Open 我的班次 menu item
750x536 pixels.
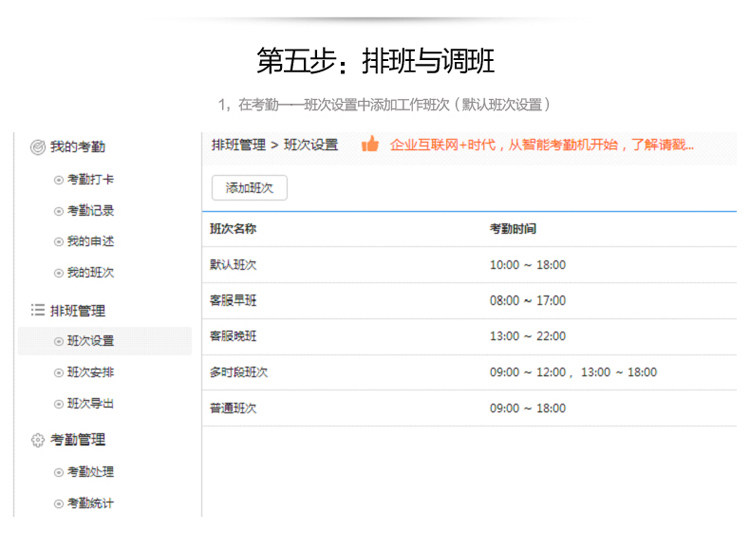90,273
